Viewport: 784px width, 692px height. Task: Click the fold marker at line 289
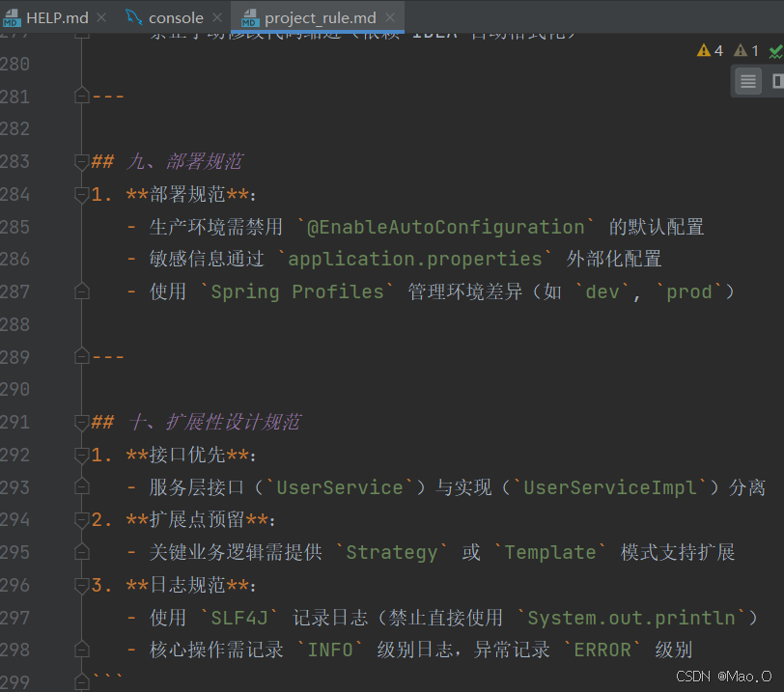(x=81, y=357)
